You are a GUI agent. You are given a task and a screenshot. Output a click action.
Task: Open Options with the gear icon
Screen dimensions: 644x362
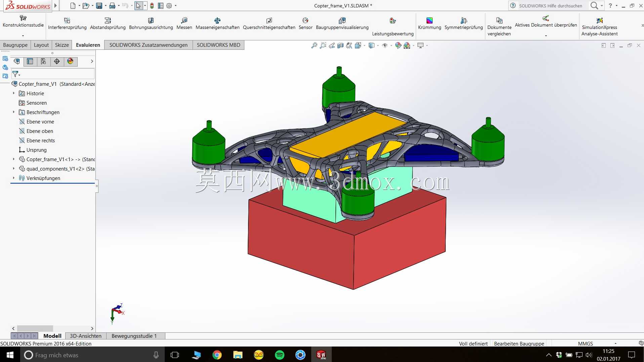coord(169,6)
